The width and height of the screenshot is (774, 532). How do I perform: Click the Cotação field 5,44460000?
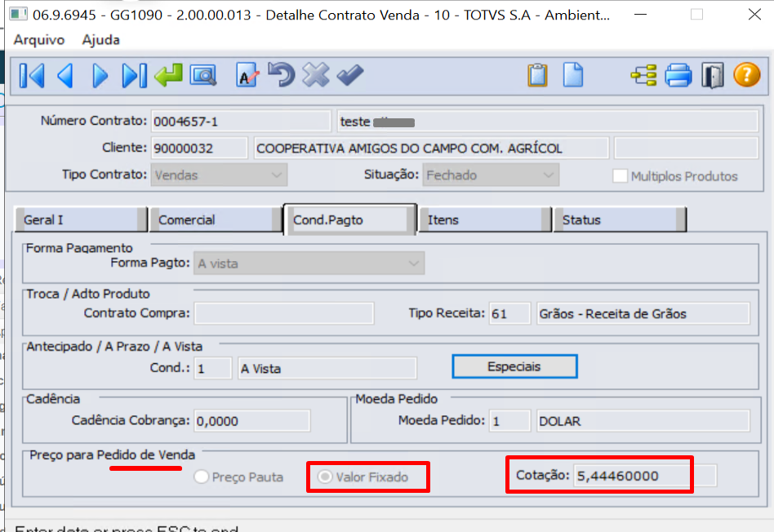(x=645, y=476)
